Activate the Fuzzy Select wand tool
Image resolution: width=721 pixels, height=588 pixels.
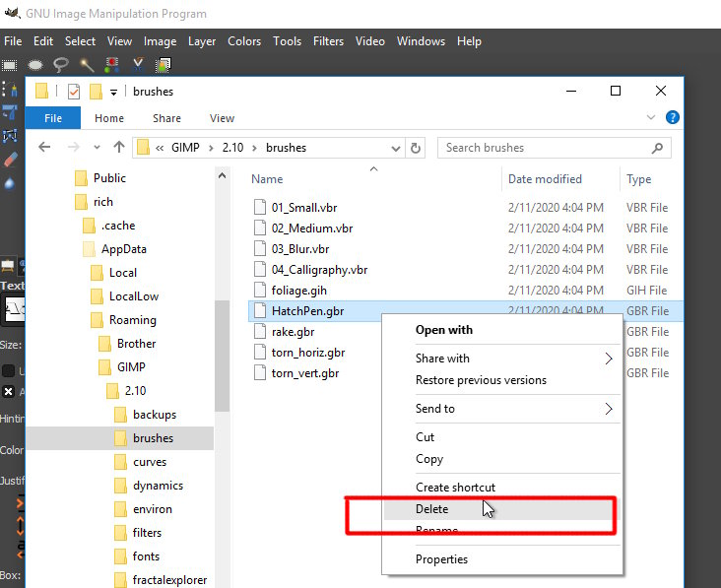point(87,65)
